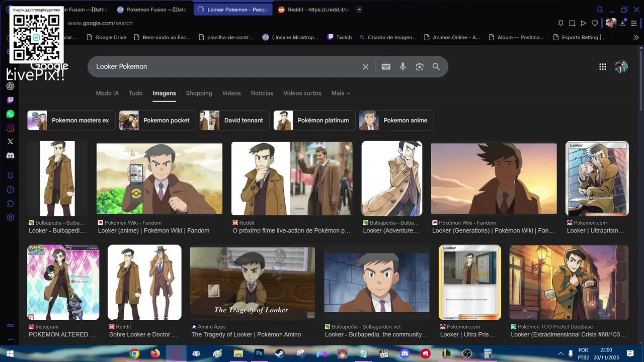
Task: Switch to the Notícias tab
Action: pos(262,93)
